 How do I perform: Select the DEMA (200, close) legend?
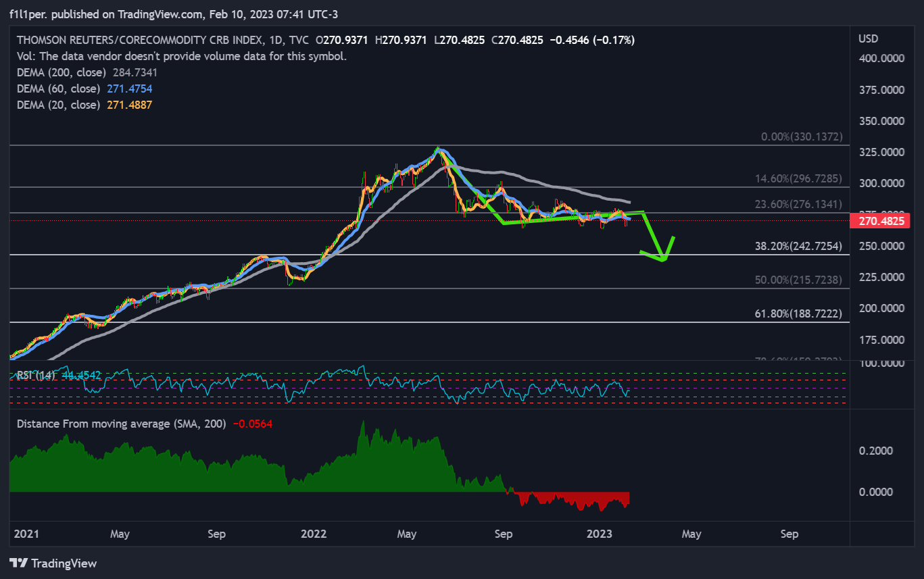[x=61, y=72]
